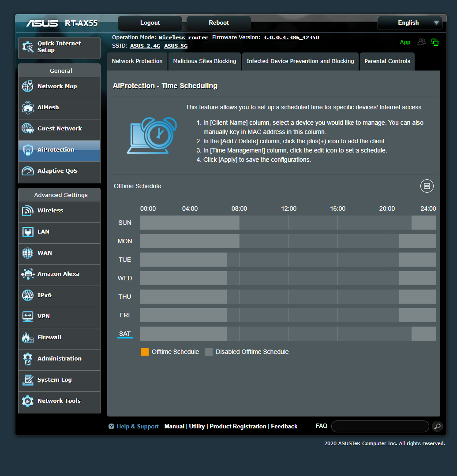This screenshot has width=457, height=476.
Task: Open Infected Device Prevention and Blocking tab
Action: click(x=300, y=61)
